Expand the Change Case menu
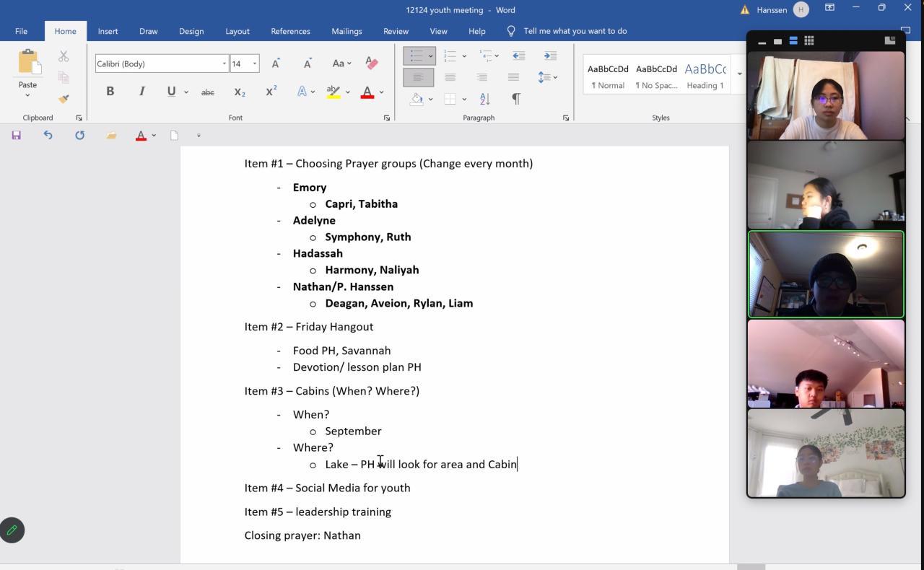924x570 pixels. tap(341, 63)
